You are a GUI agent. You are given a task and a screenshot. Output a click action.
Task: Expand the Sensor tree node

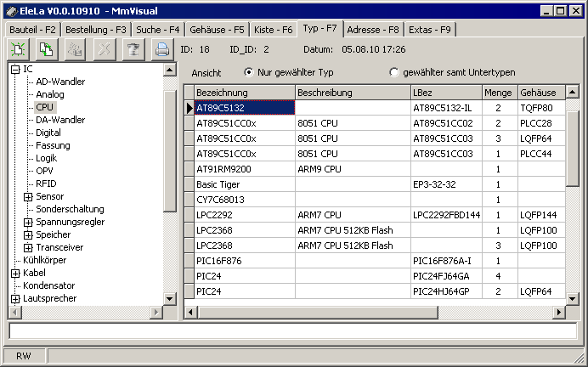point(28,196)
